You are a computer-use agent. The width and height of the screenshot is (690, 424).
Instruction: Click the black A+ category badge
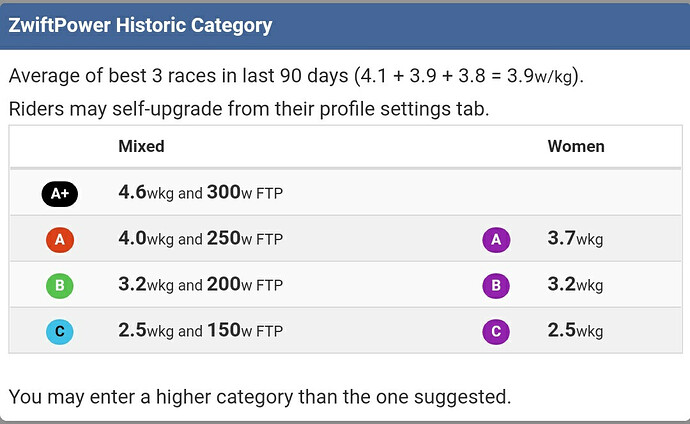(60, 194)
